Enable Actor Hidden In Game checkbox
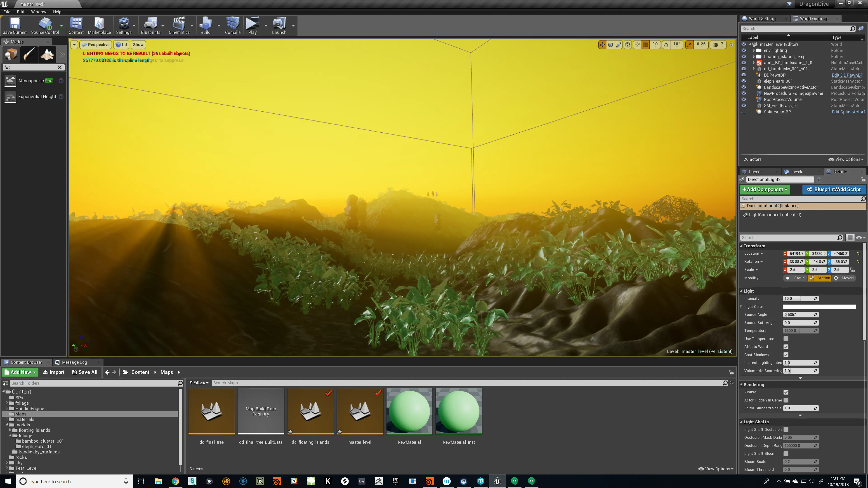868x488 pixels. (786, 400)
